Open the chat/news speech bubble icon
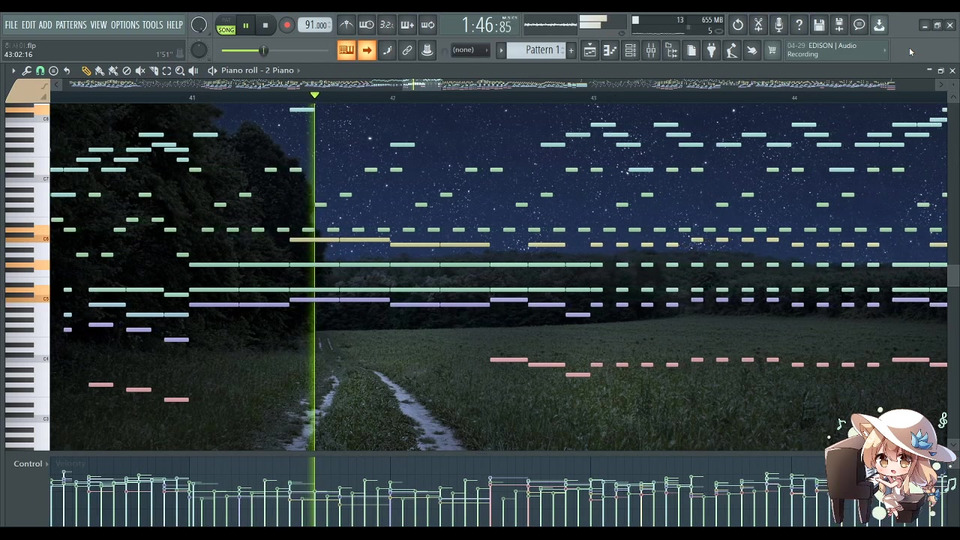 (859, 25)
